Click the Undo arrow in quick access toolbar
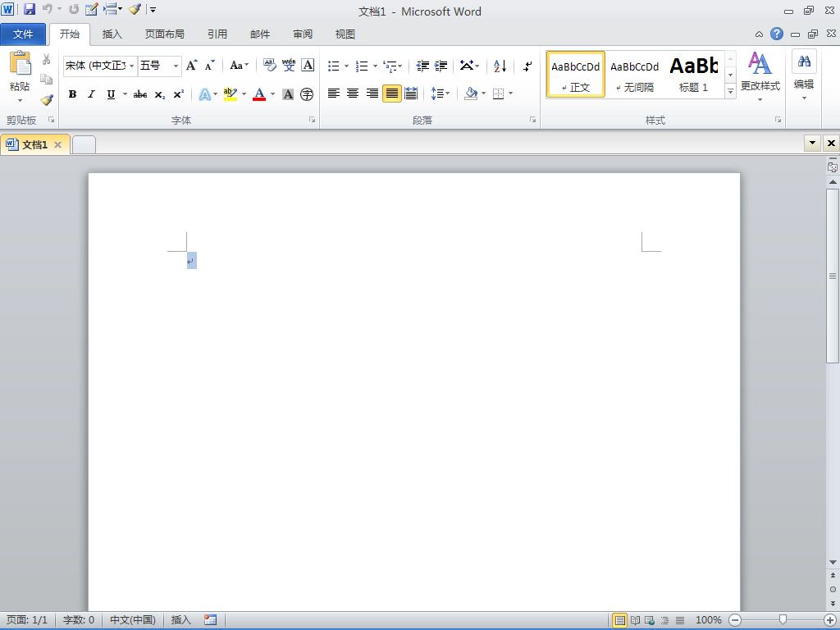 tap(47, 9)
